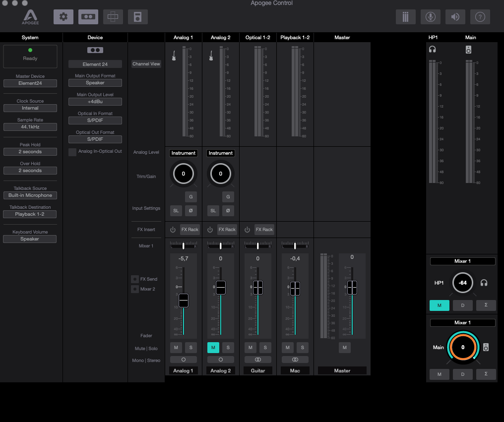Toggle Soft Limit on Analog 1
Viewport: 504px width, 422px height.
[x=176, y=211]
